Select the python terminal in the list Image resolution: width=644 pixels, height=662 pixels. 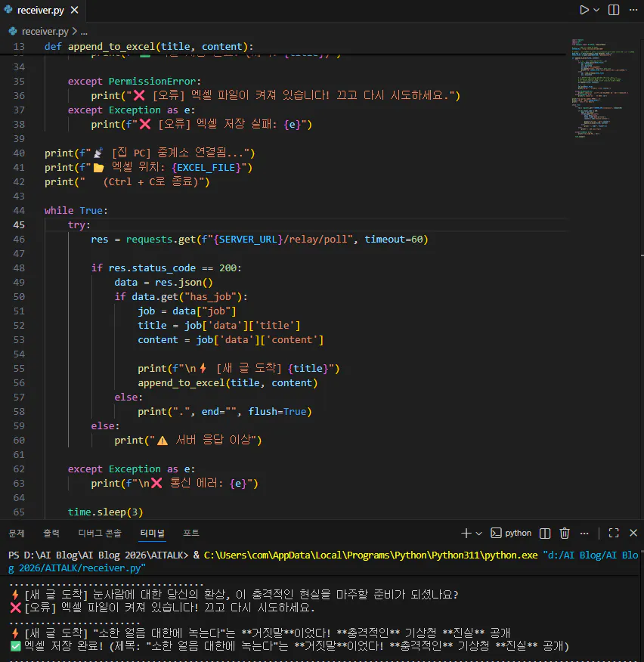click(x=511, y=533)
